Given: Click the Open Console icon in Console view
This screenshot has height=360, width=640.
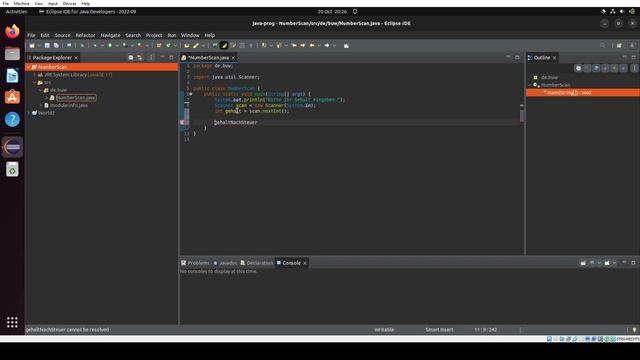Looking at the screenshot, I should pyautogui.click(x=607, y=263).
